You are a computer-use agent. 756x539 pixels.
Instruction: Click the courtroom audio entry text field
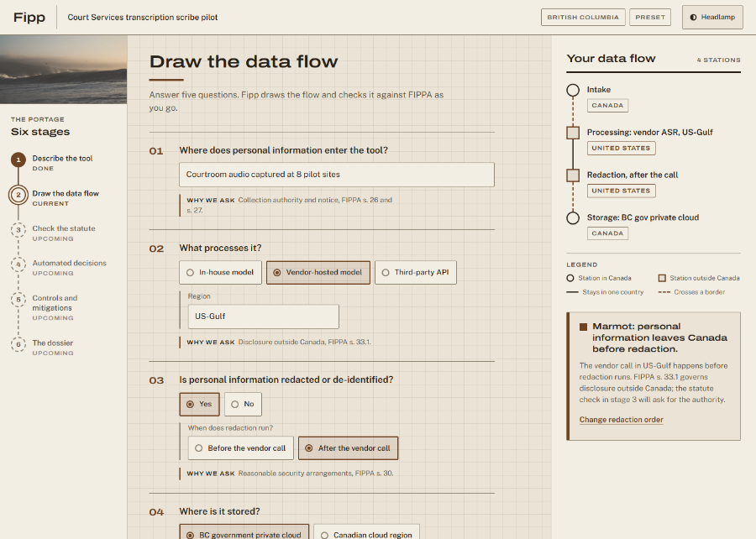coord(337,175)
